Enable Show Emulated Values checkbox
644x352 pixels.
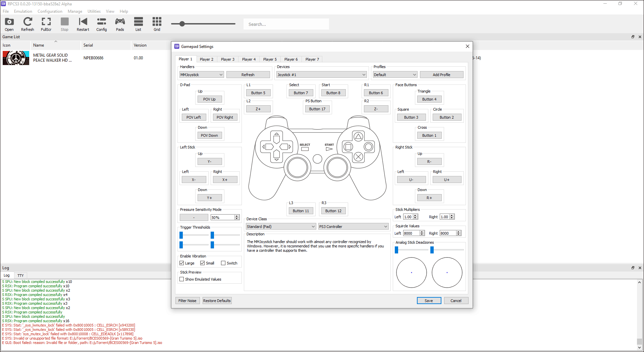182,279
